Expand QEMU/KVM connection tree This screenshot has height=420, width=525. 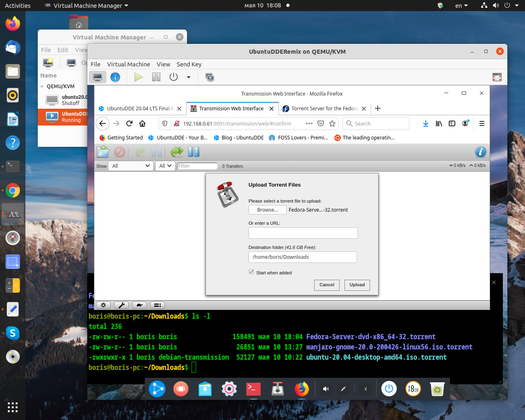tap(42, 87)
